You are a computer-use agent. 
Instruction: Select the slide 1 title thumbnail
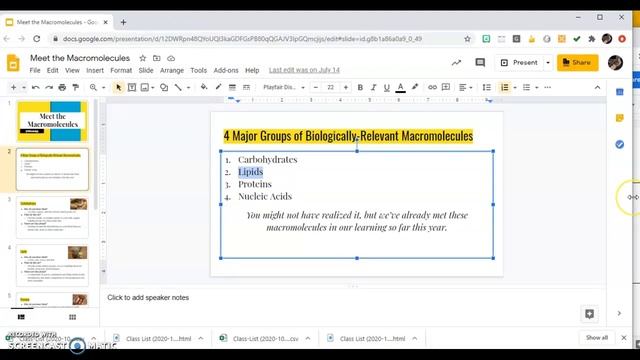click(52, 121)
